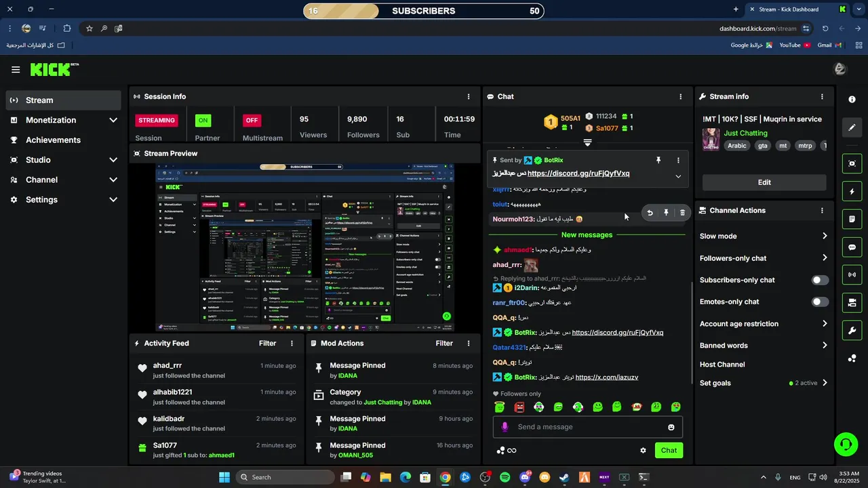The image size is (868, 488).
Task: Click the pin icon on pinned BotRix message
Action: click(658, 161)
